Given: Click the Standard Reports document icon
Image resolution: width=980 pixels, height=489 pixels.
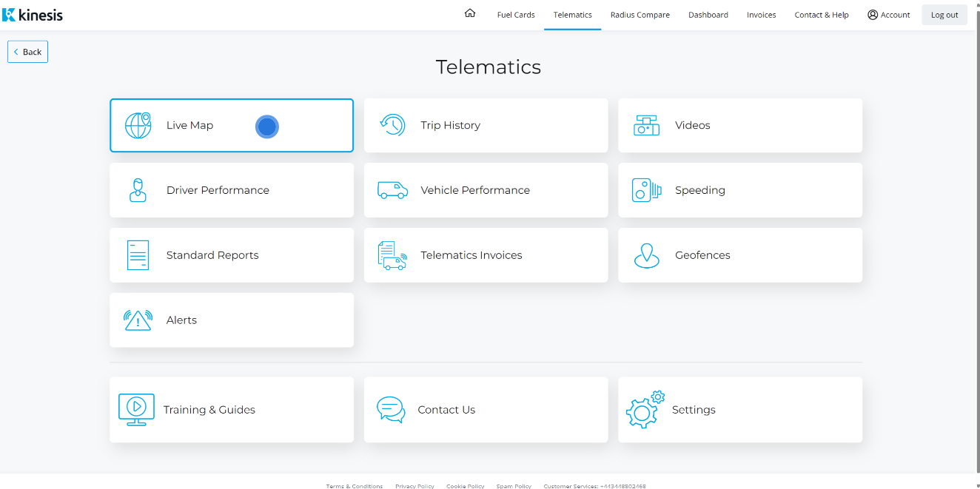Looking at the screenshot, I should pos(138,255).
